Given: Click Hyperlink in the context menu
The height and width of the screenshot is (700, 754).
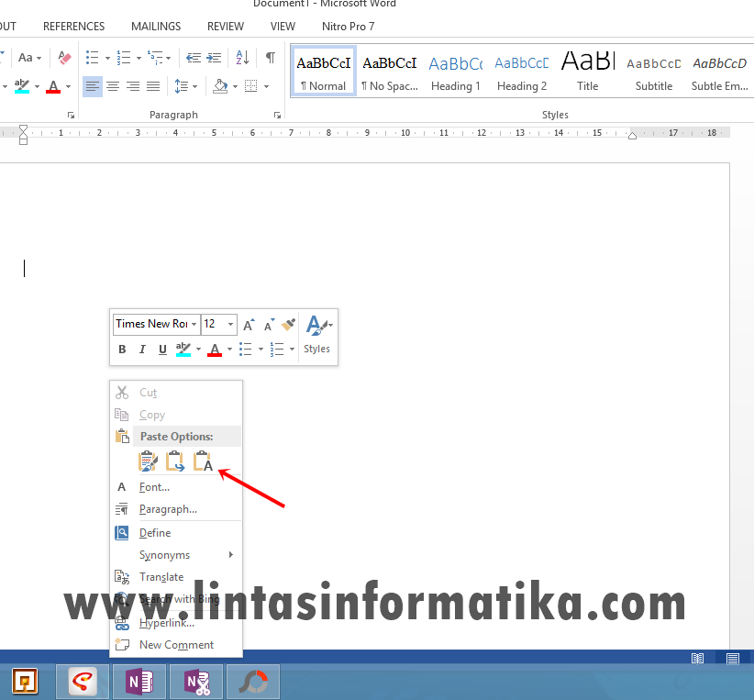Looking at the screenshot, I should pos(167,622).
